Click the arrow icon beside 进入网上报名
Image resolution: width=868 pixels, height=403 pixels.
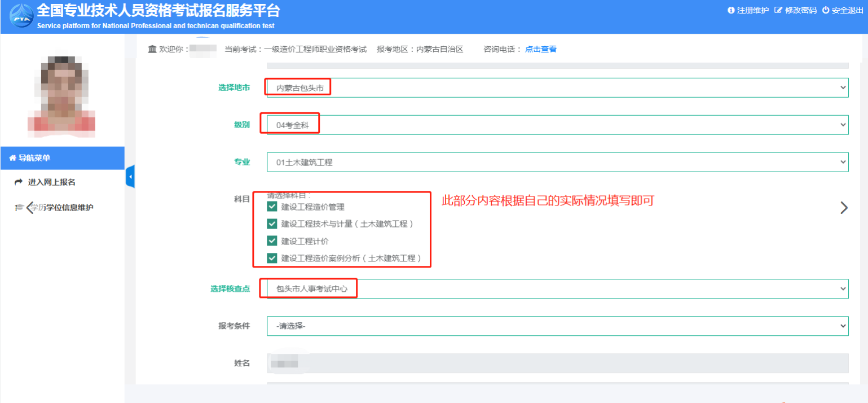pyautogui.click(x=19, y=182)
